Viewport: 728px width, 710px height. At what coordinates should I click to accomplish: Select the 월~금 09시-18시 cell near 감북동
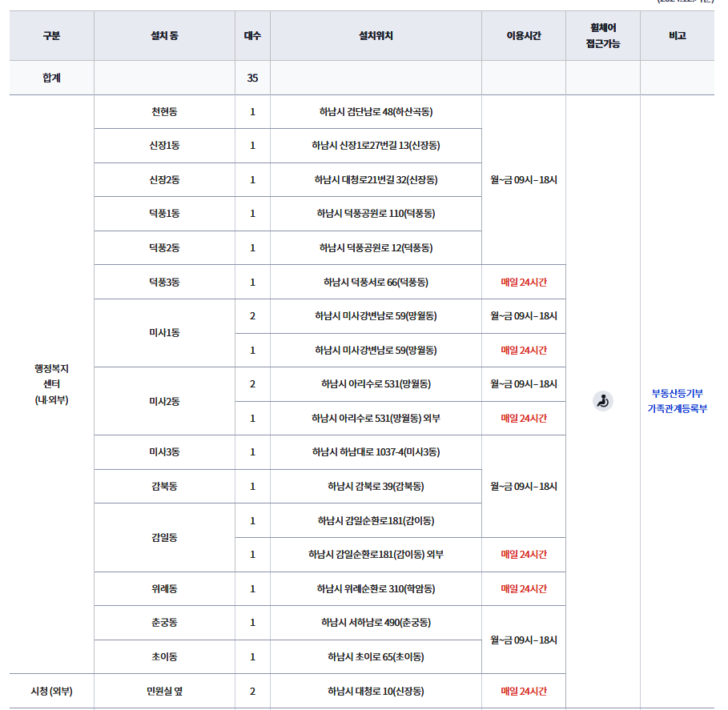click(522, 486)
